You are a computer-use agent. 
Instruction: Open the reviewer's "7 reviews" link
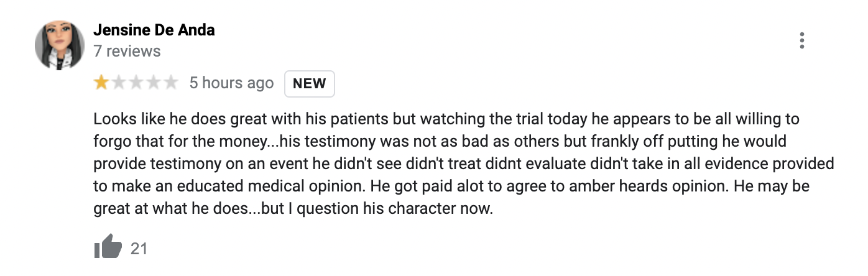[127, 51]
